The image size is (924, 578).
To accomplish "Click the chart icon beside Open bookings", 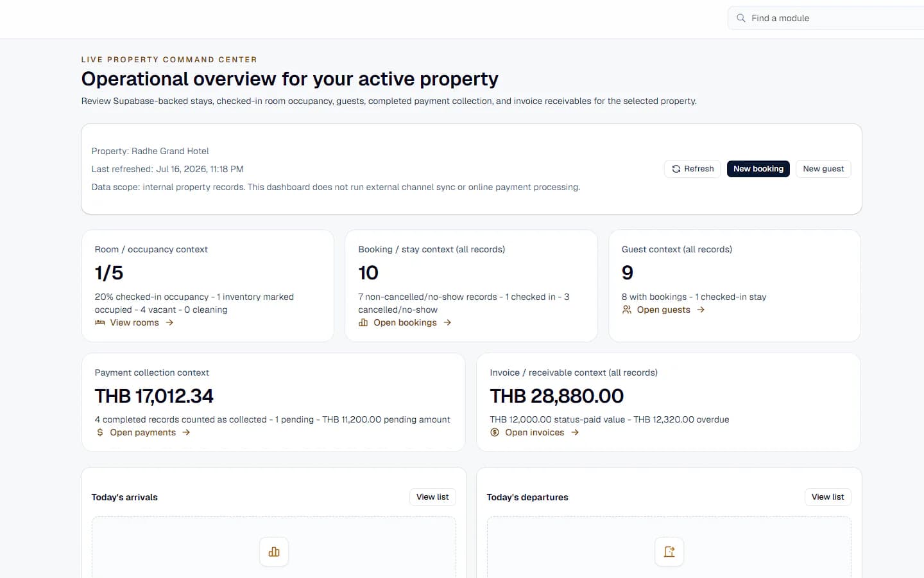I will pyautogui.click(x=363, y=322).
